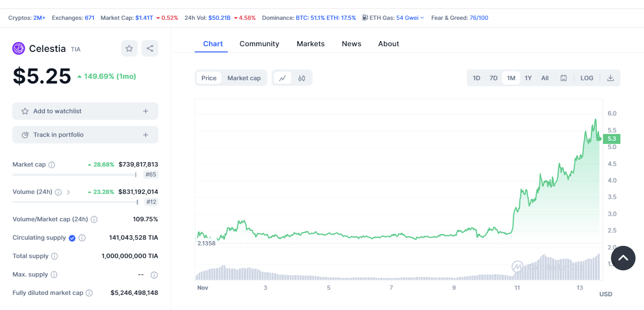Toggle LOG scale on chart
Image resolution: width=644 pixels, height=310 pixels.
[587, 78]
